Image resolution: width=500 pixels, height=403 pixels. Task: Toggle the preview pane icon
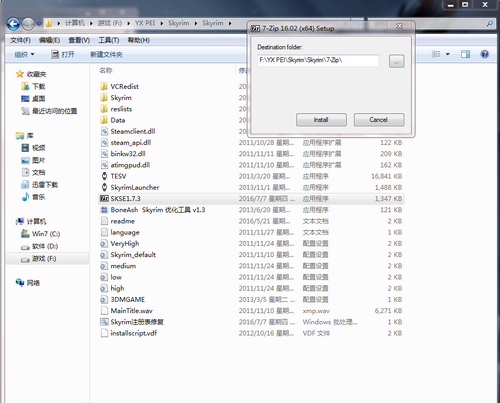[x=466, y=54]
